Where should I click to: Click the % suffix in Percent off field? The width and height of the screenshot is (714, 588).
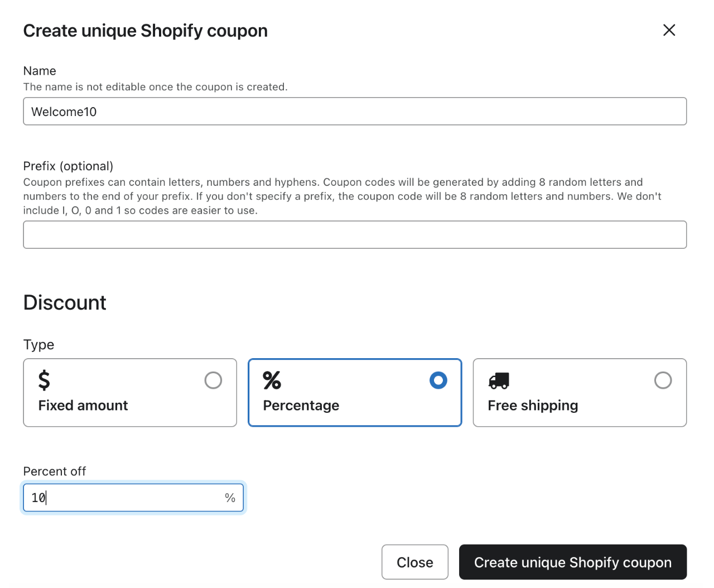click(x=230, y=498)
